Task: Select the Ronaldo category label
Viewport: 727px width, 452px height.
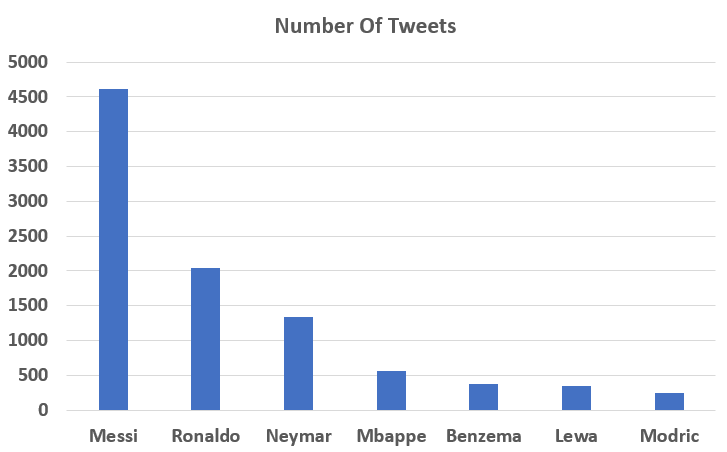Action: pos(205,436)
